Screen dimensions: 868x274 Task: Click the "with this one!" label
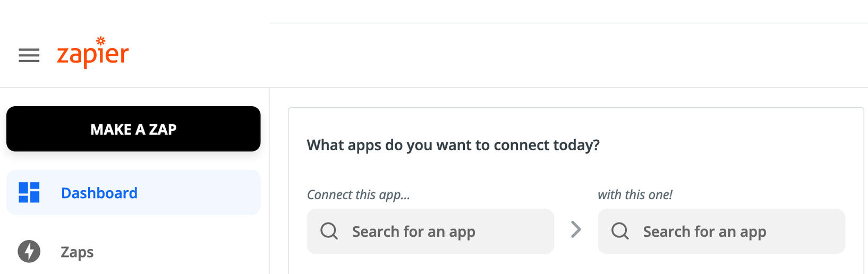[634, 195]
